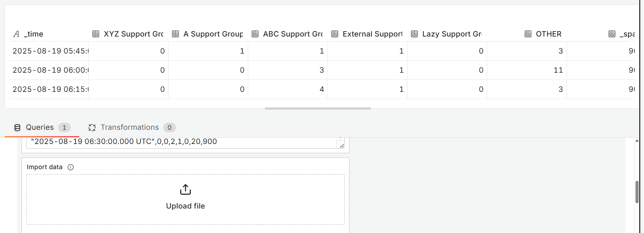Image resolution: width=644 pixels, height=233 pixels.
Task: Show the Import data info tooltip icon
Action: click(71, 167)
